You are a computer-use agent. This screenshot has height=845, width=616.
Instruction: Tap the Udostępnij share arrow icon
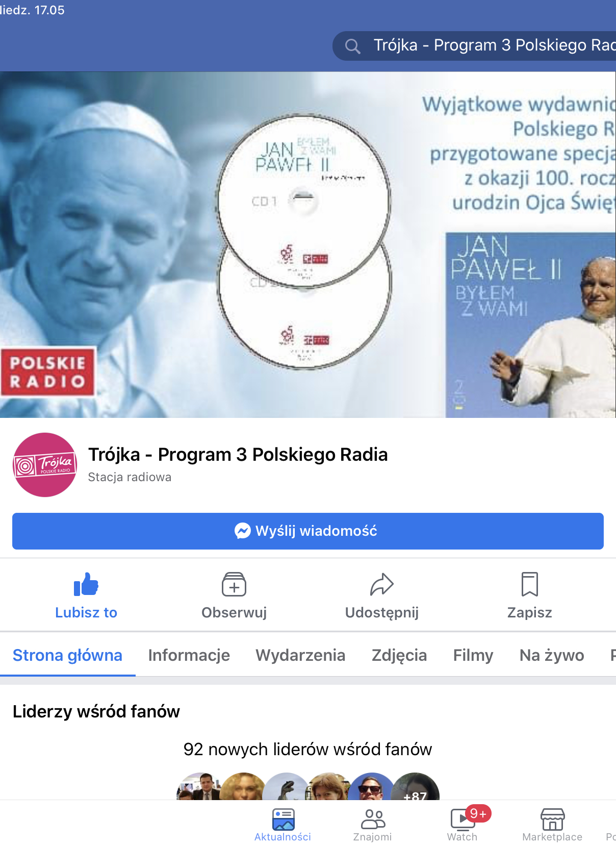pos(382,584)
